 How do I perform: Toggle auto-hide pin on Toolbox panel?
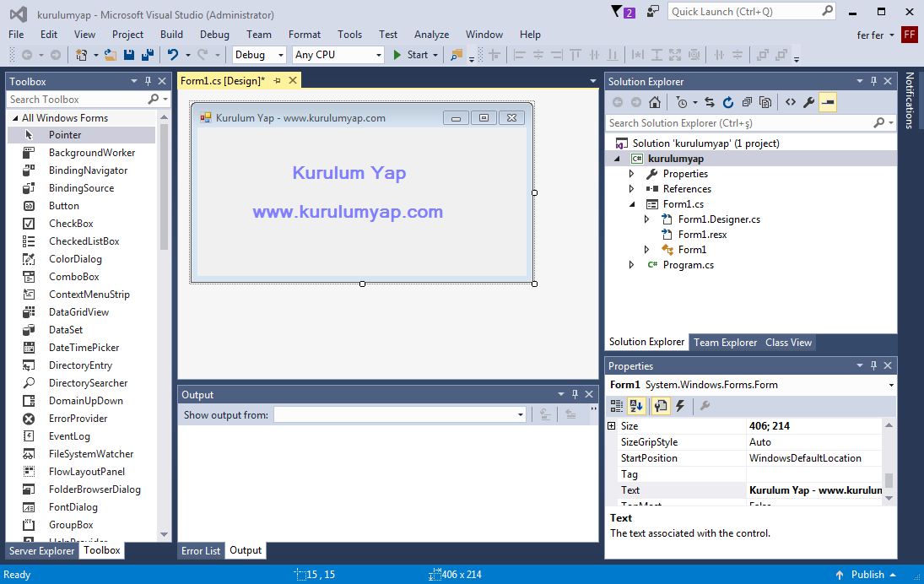coord(148,81)
